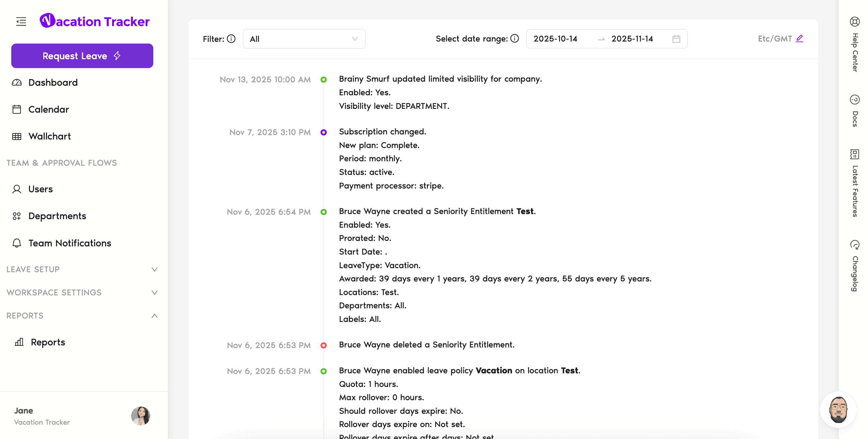This screenshot has width=868, height=439.
Task: Expand the Leave Setup section
Action: pos(155,269)
